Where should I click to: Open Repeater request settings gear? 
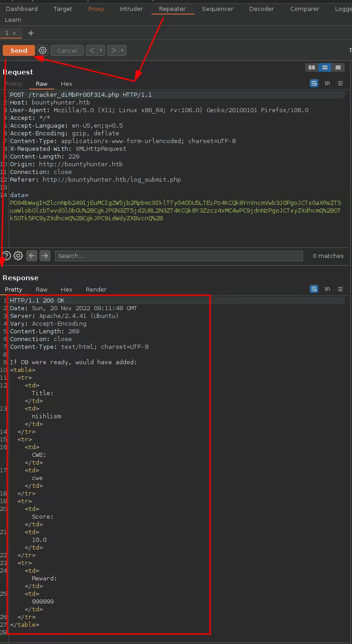tap(43, 50)
